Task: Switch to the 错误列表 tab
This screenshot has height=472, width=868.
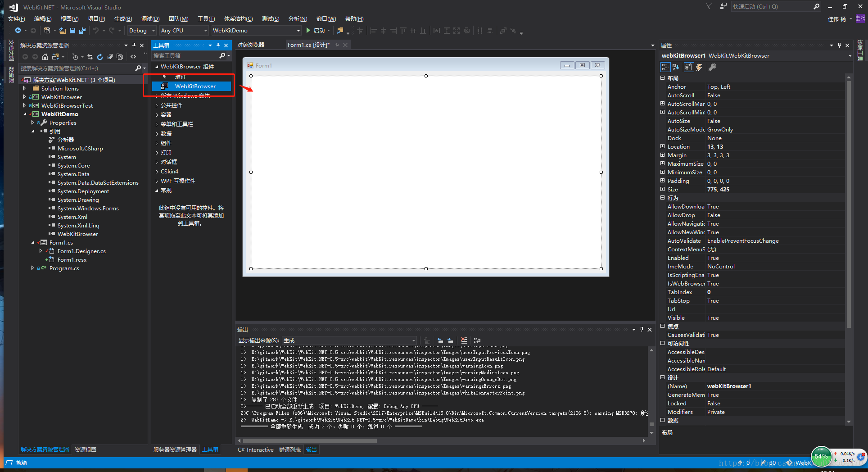Action: (x=290, y=450)
